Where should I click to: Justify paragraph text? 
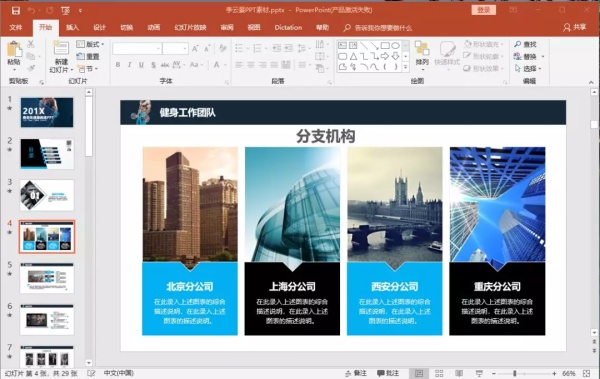point(274,65)
